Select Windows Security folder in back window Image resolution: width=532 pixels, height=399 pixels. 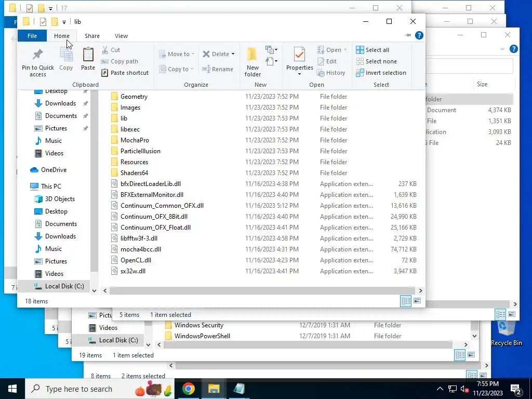(199, 325)
